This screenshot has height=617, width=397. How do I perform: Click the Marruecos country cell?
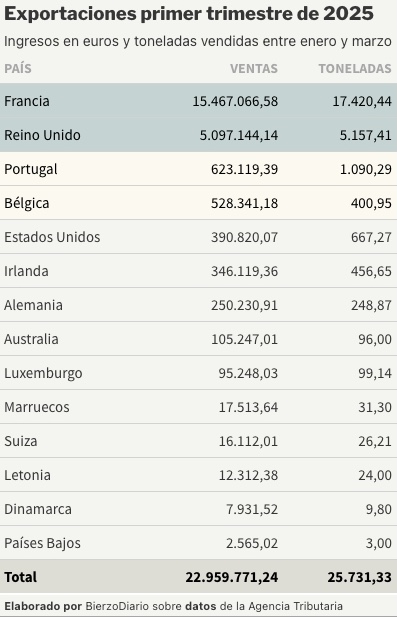[37, 407]
